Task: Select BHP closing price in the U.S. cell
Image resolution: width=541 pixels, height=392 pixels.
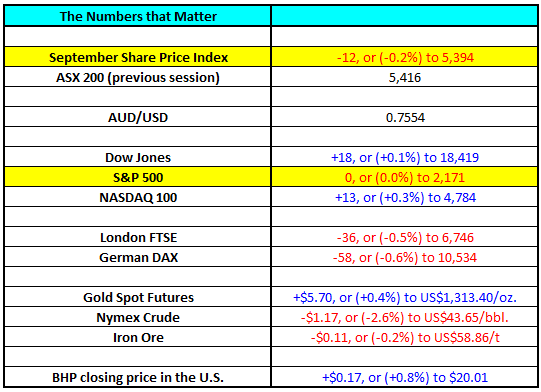Action: click(138, 377)
